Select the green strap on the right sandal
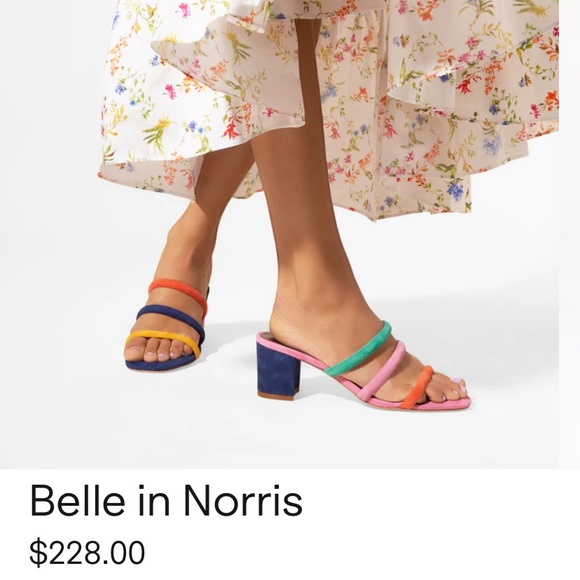The width and height of the screenshot is (580, 580). pyautogui.click(x=357, y=349)
